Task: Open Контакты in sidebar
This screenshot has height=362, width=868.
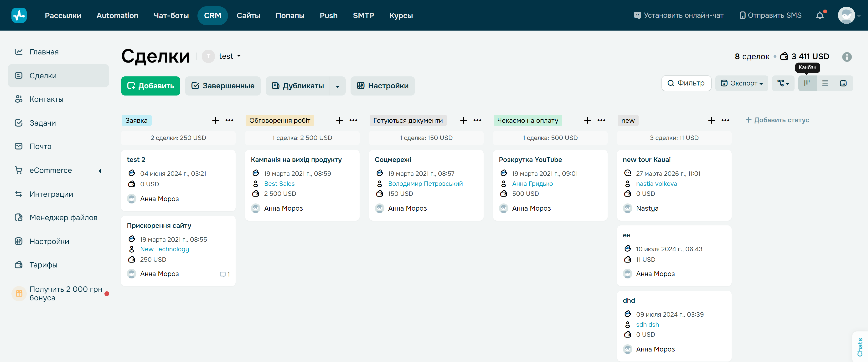Action: 58,99
